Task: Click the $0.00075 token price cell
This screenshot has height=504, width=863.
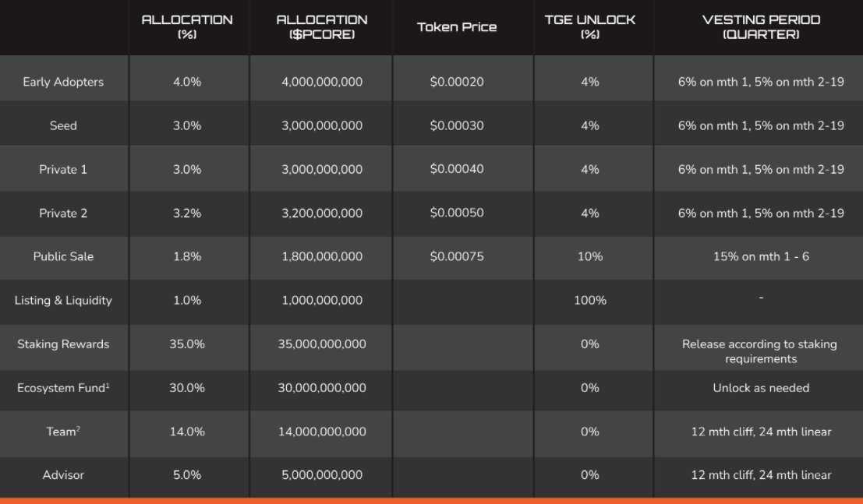Action: pos(457,256)
